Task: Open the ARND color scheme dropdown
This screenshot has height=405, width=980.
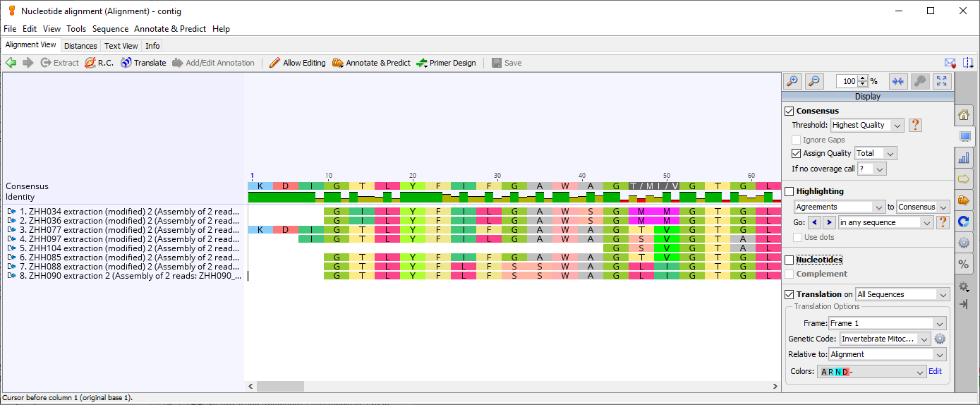Action: (x=872, y=372)
